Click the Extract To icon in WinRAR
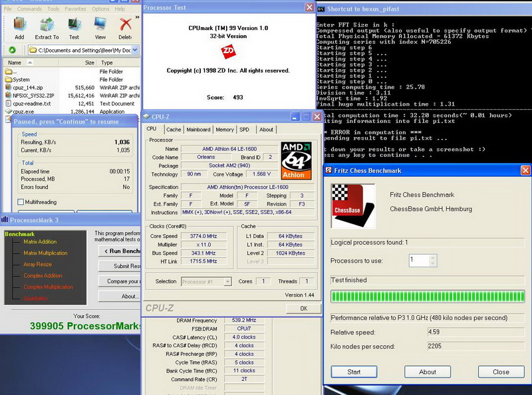 pos(47,25)
